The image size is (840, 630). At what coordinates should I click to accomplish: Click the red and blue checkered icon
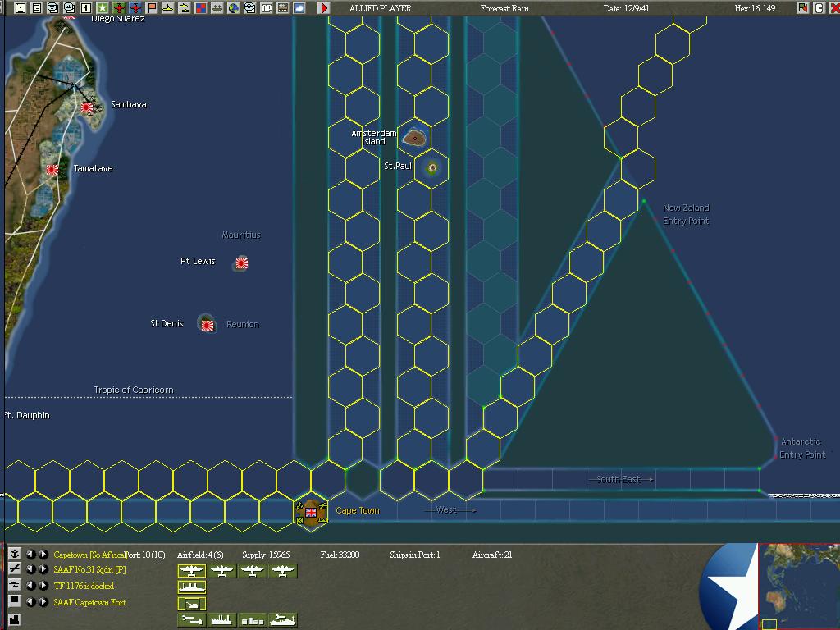coord(200,8)
